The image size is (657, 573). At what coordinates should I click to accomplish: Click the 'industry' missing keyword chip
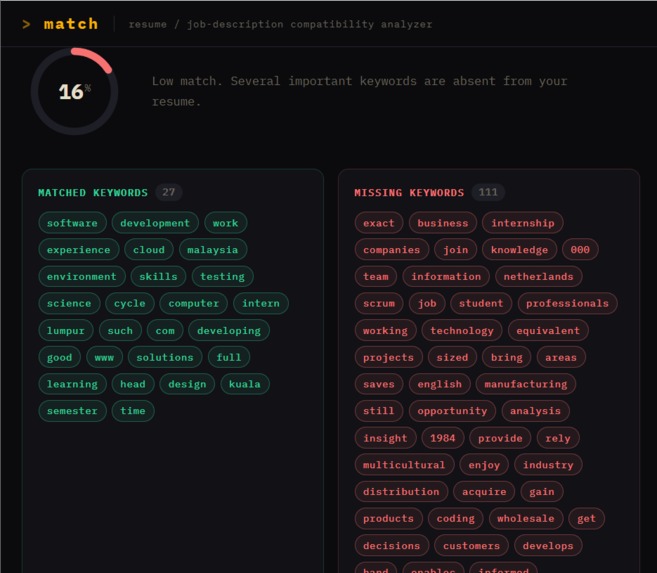(x=548, y=465)
